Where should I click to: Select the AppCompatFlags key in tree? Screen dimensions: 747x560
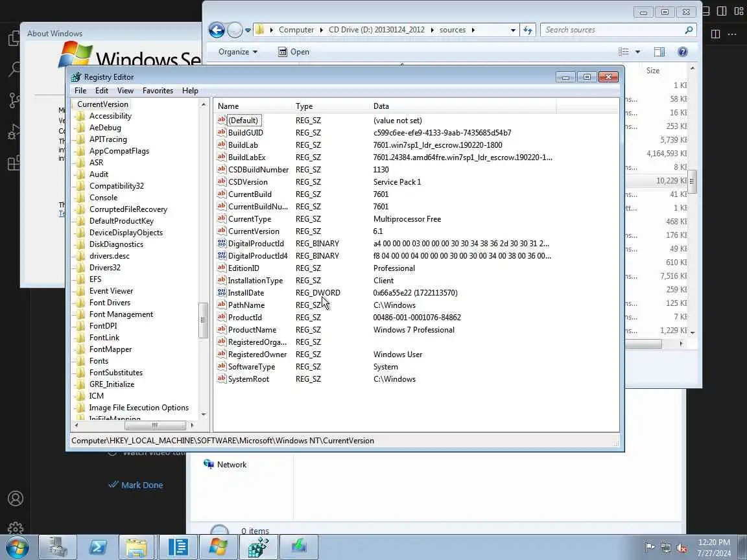(119, 151)
